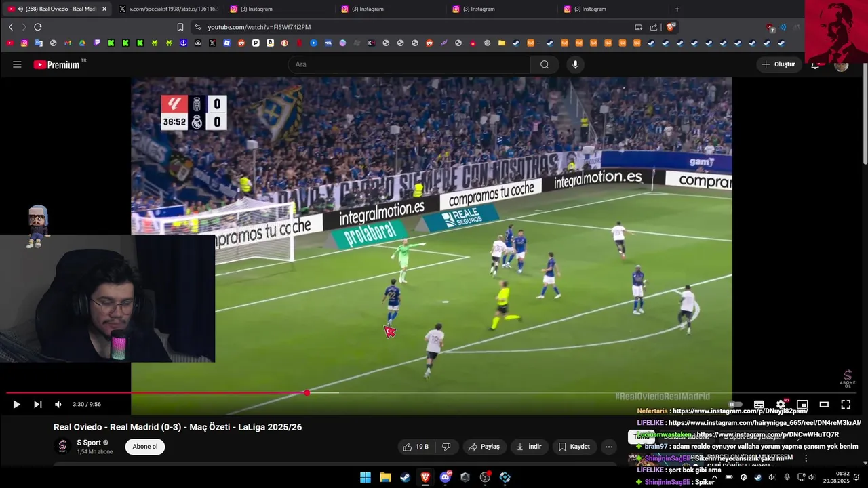
Task: Download the video via 'İndir'
Action: pyautogui.click(x=529, y=447)
